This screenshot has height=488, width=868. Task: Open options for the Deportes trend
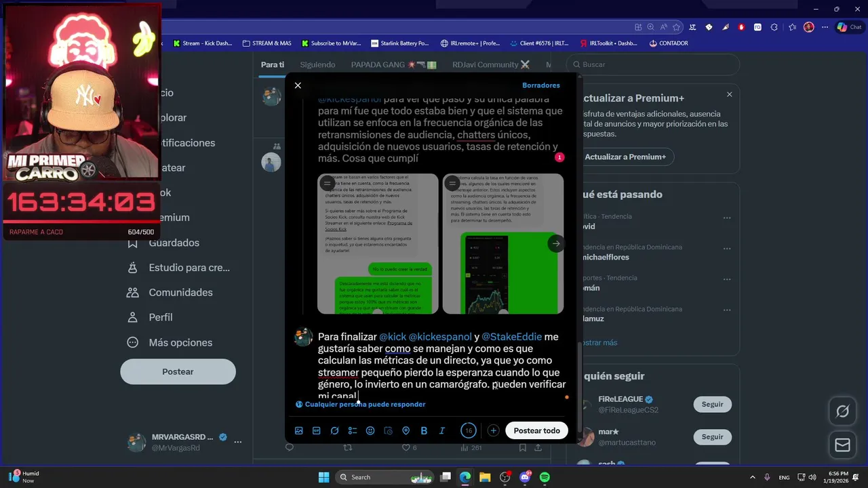coord(727,279)
